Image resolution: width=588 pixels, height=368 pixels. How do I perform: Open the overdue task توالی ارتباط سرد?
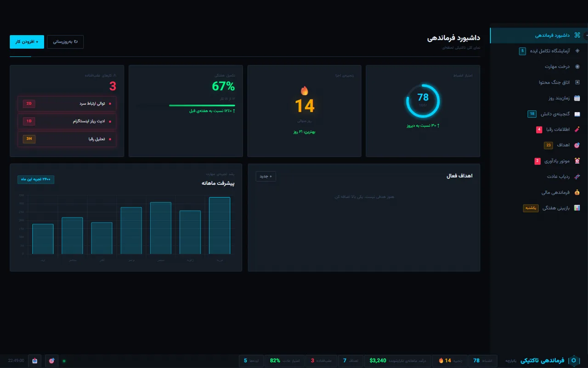(67, 103)
